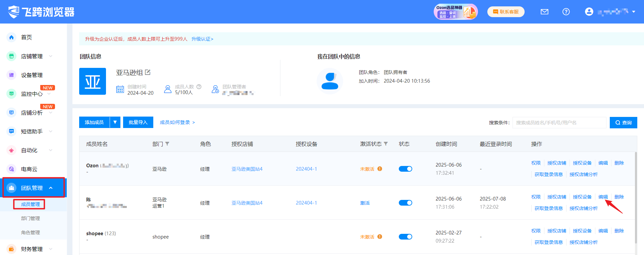644x255 pixels.
Task: Click 升级认证 upgrade link
Action: click(x=202, y=39)
